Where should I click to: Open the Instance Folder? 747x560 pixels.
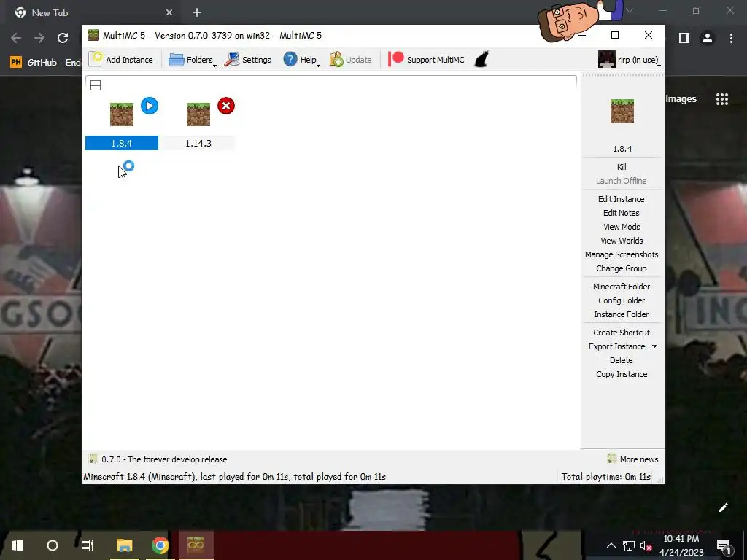[622, 314]
